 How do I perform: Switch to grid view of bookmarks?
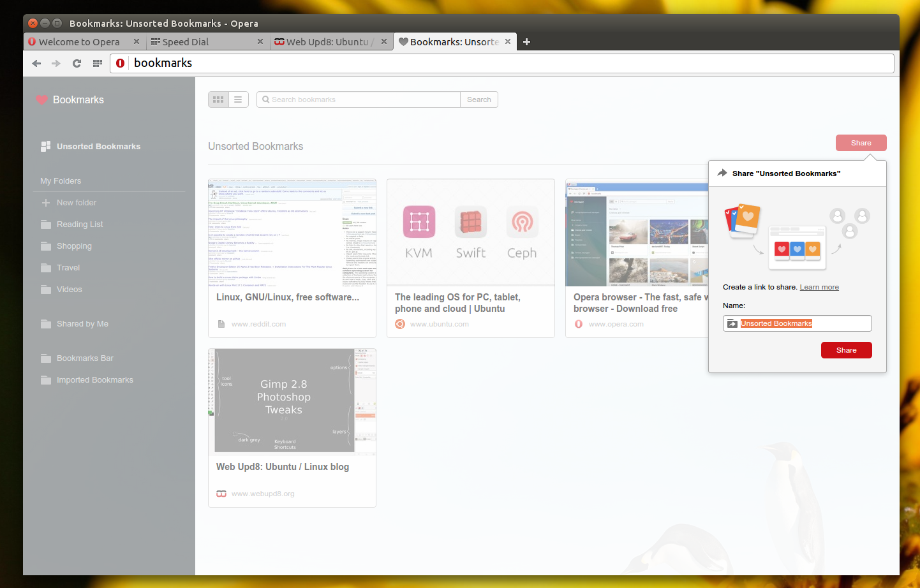pyautogui.click(x=218, y=99)
